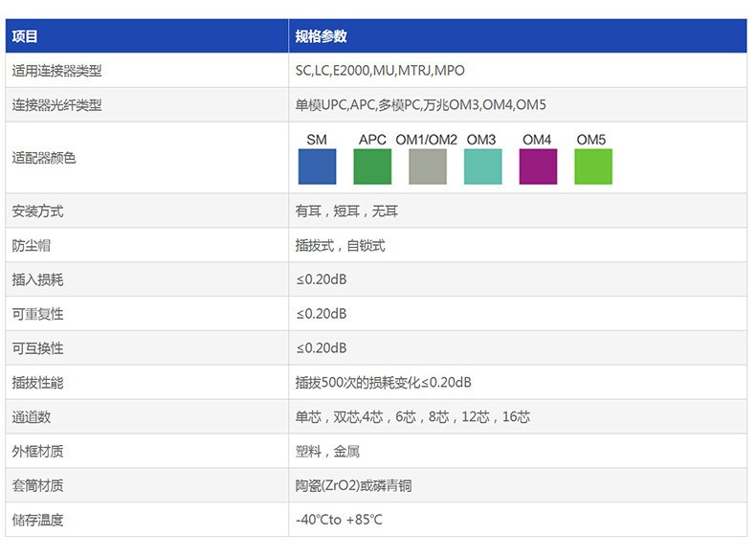Click the 规格参数 column header

(322, 36)
